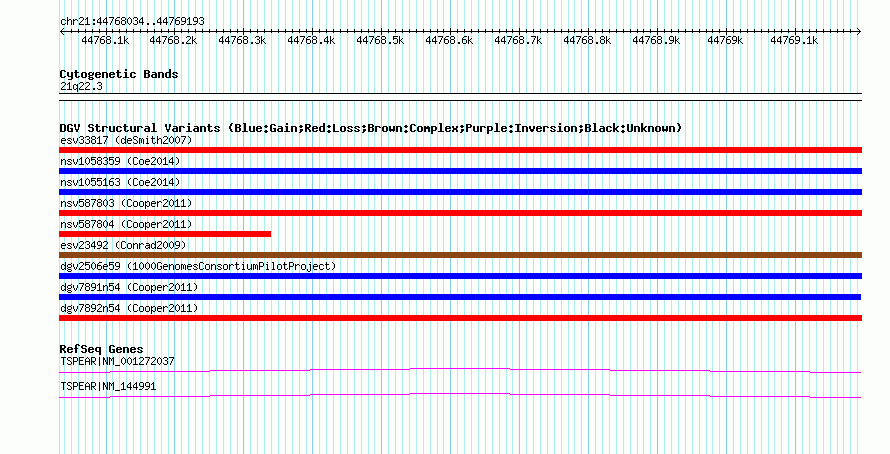Open the nsv587804 (Cooper2011) variant label
Screen dimensions: 890x454
click(126, 224)
